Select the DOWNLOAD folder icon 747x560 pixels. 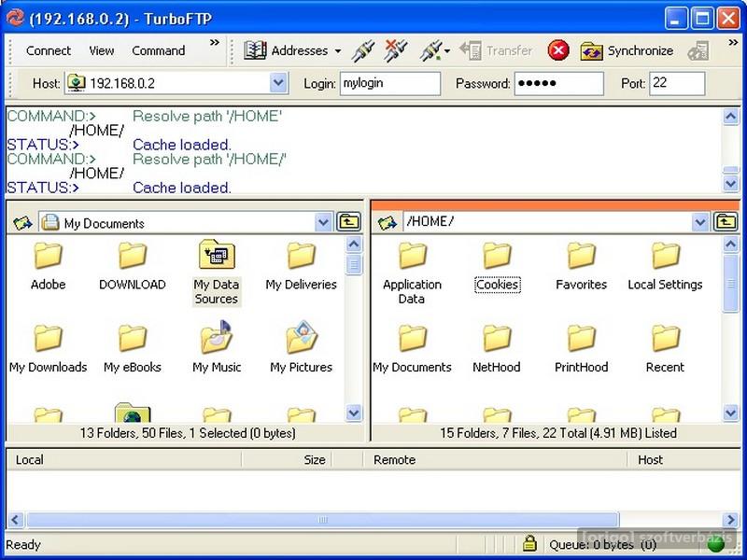[133, 255]
